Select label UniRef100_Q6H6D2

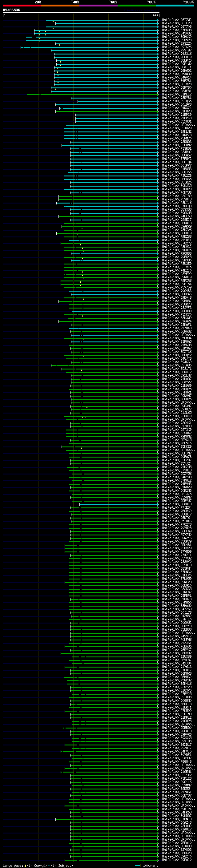177,71
